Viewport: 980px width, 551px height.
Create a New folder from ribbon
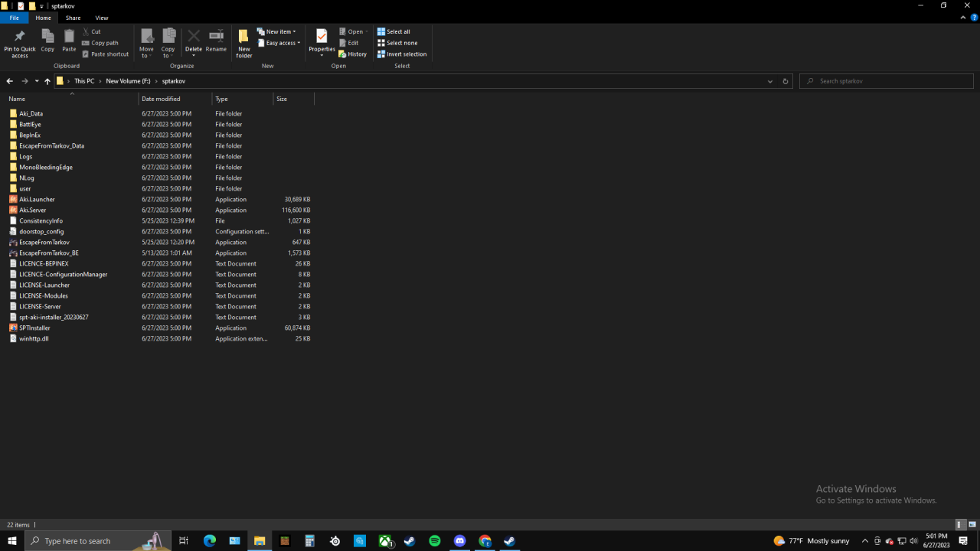coord(244,44)
